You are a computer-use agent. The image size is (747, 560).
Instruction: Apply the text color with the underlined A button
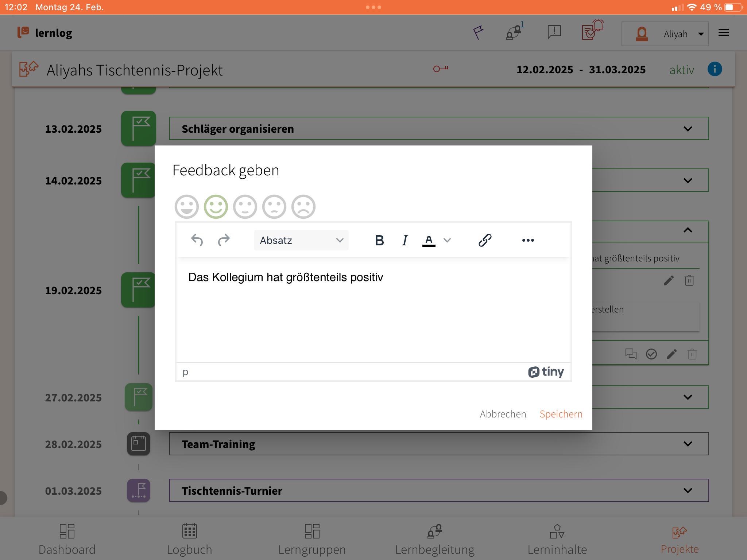(429, 240)
